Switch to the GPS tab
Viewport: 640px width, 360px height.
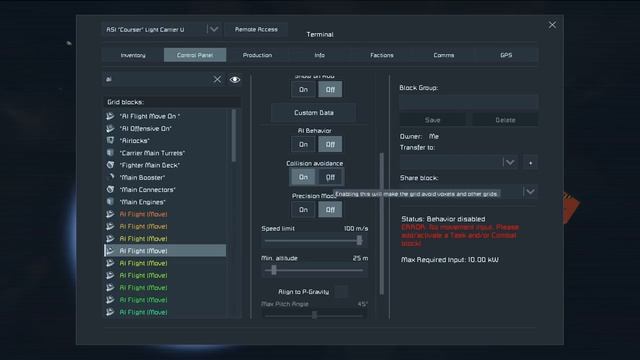[x=506, y=55]
